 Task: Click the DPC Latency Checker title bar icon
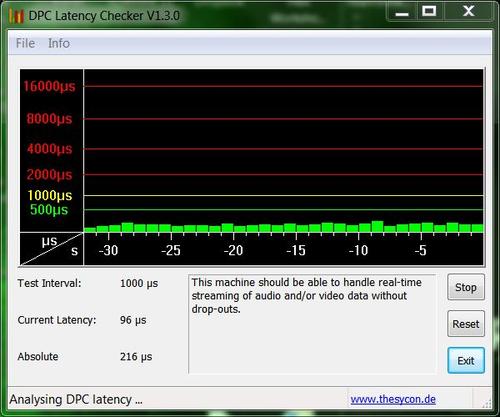click(16, 16)
